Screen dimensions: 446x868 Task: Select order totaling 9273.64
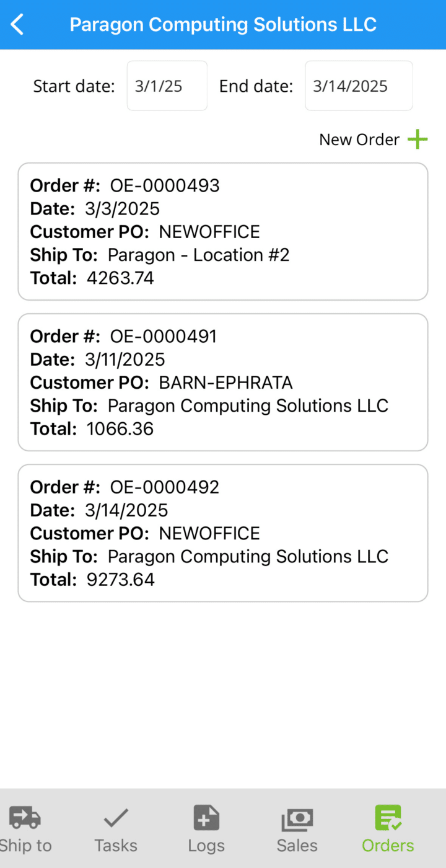coord(223,533)
